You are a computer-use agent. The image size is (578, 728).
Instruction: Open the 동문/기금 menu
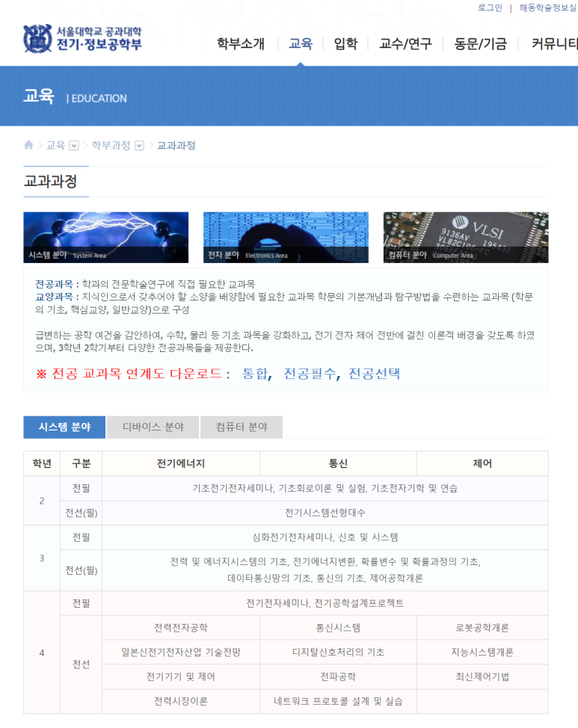[x=481, y=43]
